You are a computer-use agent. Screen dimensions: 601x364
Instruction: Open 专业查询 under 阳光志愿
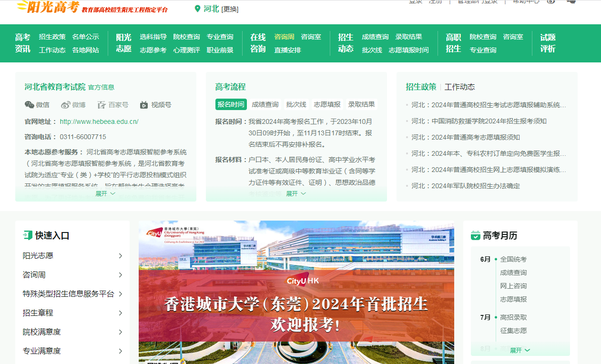pyautogui.click(x=220, y=37)
